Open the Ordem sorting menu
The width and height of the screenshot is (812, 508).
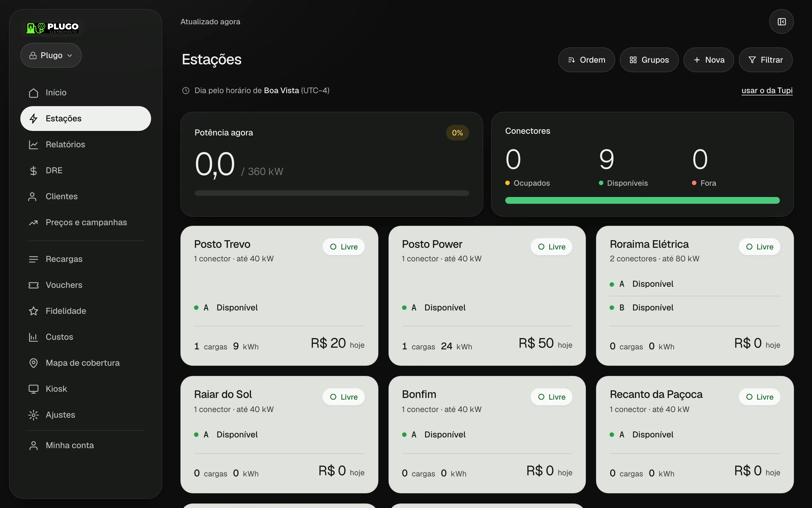586,60
